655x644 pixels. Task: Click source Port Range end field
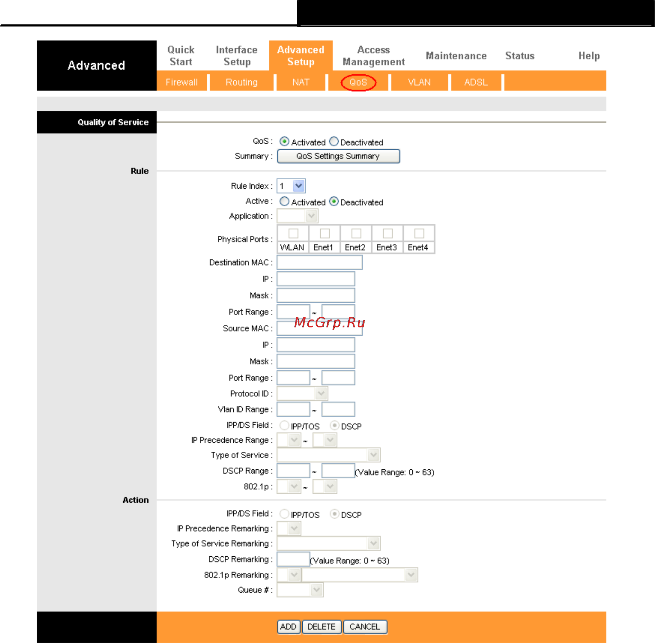tap(338, 378)
